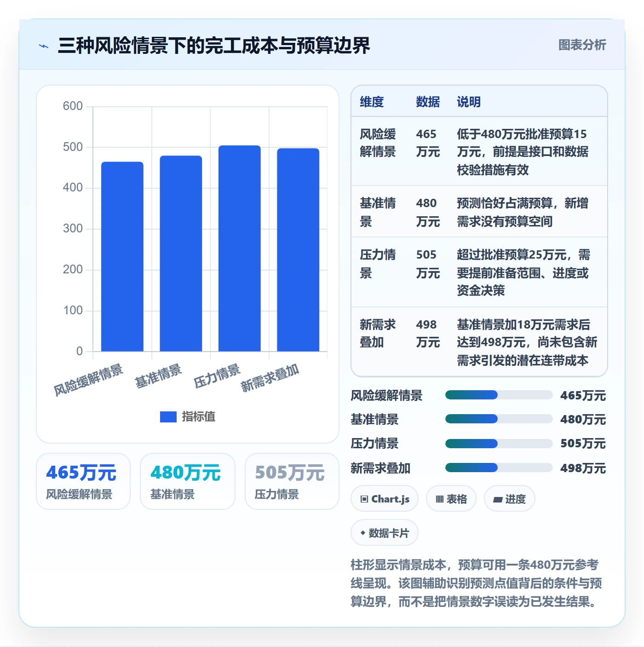Click the 数据 column header

click(x=428, y=102)
